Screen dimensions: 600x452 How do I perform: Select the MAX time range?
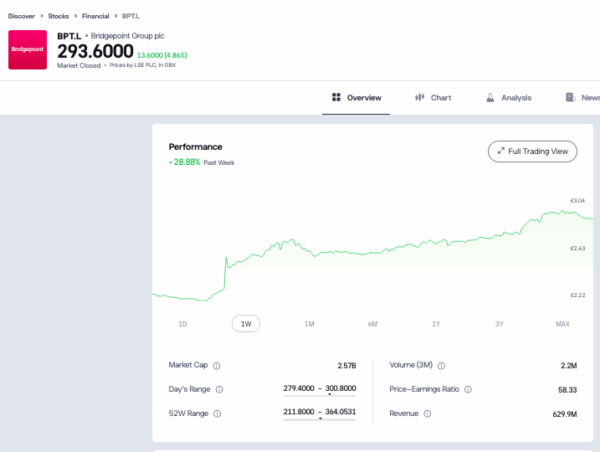coord(562,324)
